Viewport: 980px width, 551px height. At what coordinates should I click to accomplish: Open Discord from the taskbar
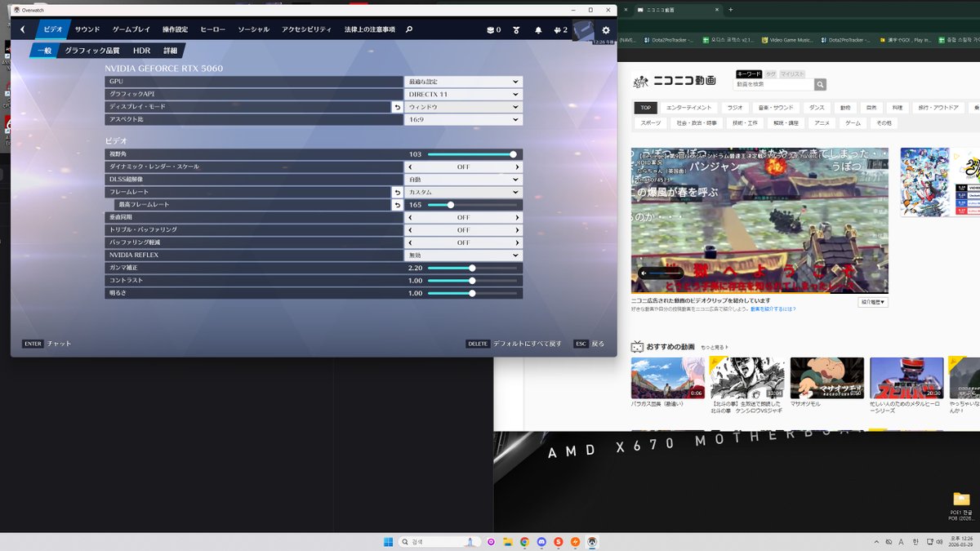click(x=541, y=541)
